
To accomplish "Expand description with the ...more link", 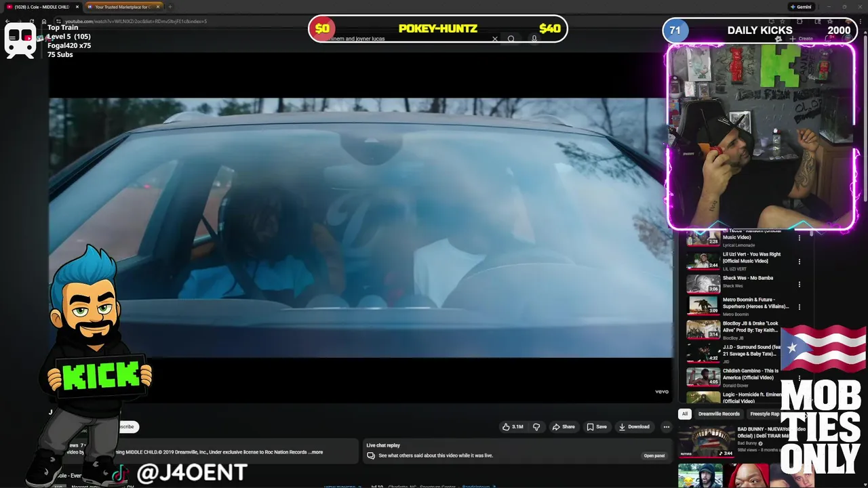I will [316, 452].
